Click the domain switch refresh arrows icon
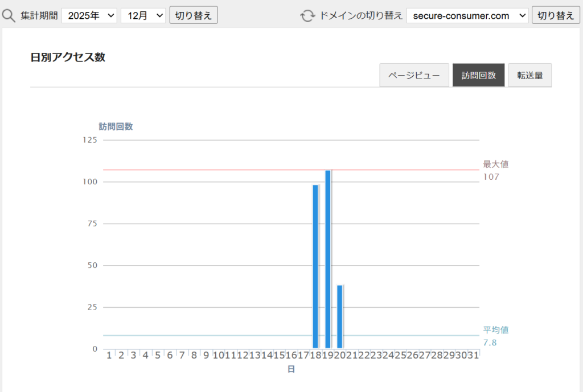Viewport: 583px width, 392px height. click(x=307, y=15)
